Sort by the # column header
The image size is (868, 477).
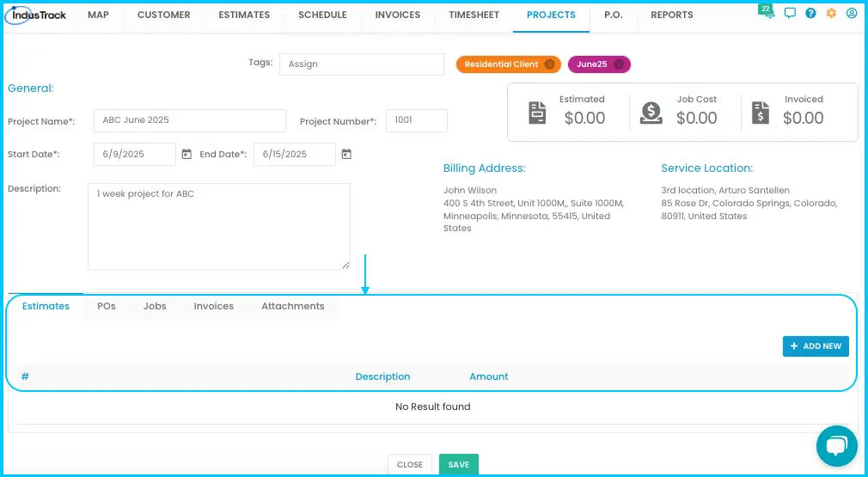point(25,376)
